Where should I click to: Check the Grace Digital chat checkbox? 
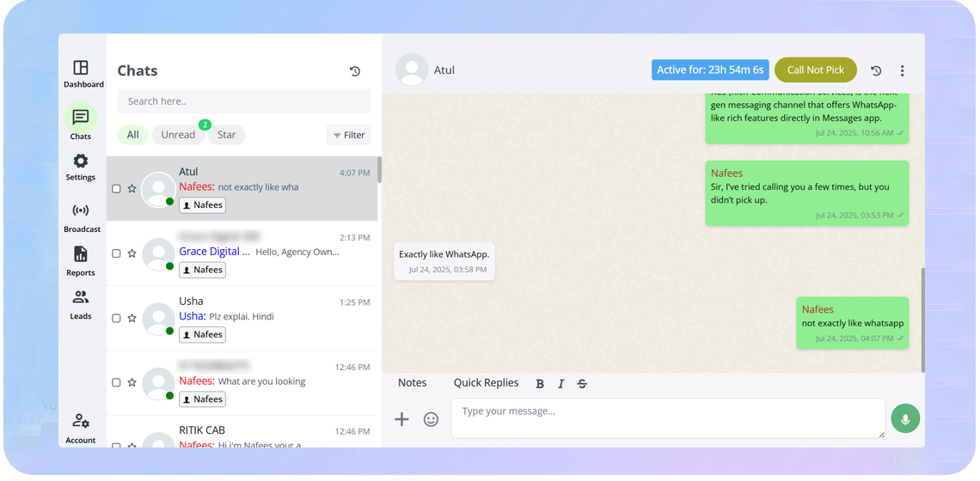[116, 253]
